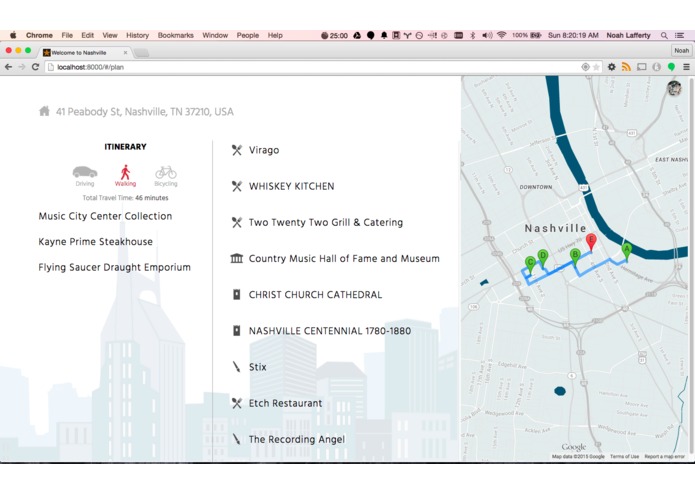Click the restaurant icon next to Virago
The width and height of the screenshot is (695, 494).
[x=237, y=150]
